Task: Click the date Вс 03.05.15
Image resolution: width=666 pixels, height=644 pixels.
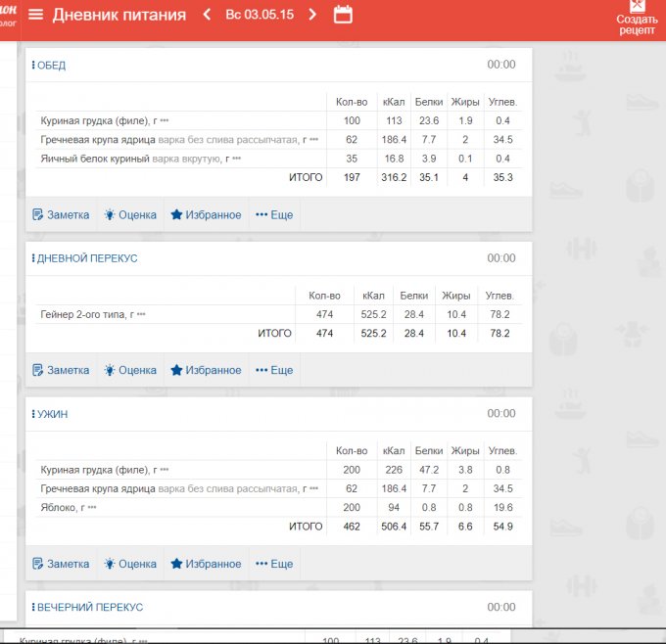Action: coord(260,15)
